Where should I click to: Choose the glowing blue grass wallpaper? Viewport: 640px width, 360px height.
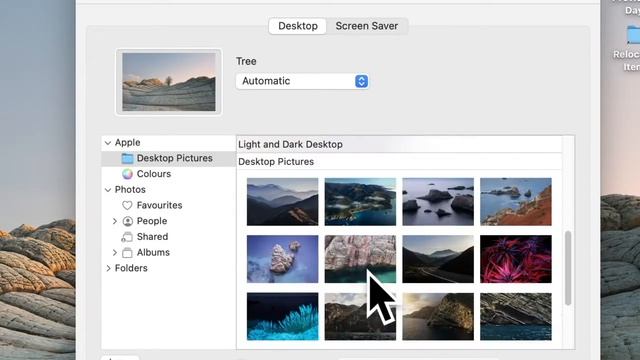[x=282, y=316]
